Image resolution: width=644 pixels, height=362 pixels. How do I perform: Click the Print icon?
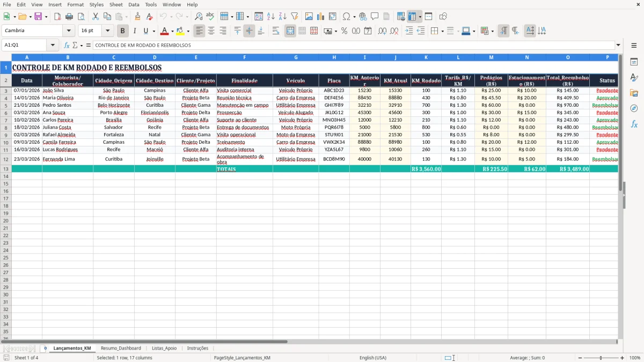pyautogui.click(x=69, y=17)
